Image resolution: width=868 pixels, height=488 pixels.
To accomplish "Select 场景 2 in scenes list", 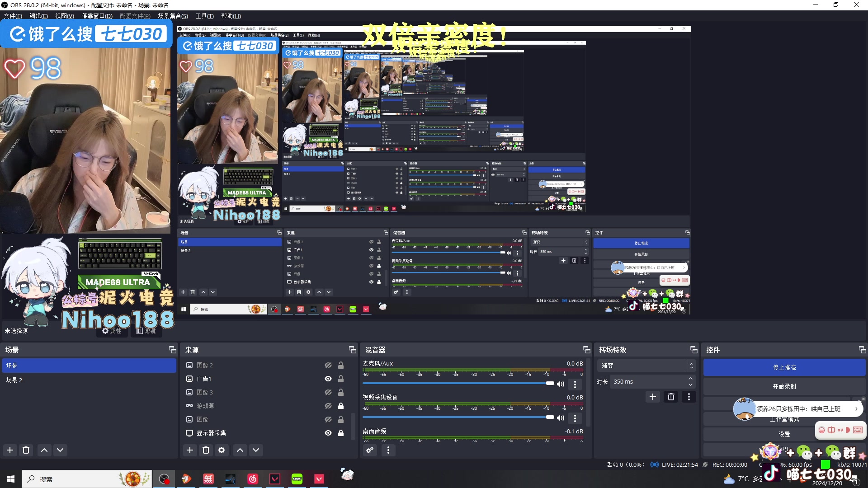I will pyautogui.click(x=89, y=380).
